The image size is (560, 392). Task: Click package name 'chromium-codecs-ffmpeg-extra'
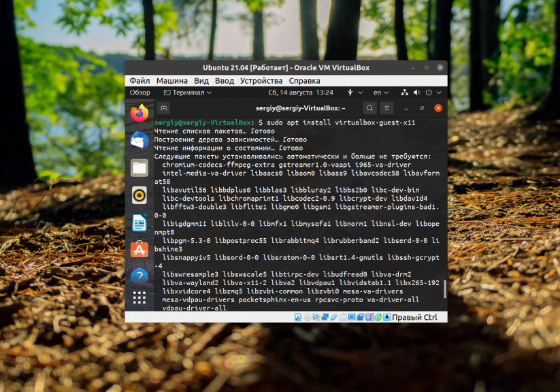tap(218, 165)
